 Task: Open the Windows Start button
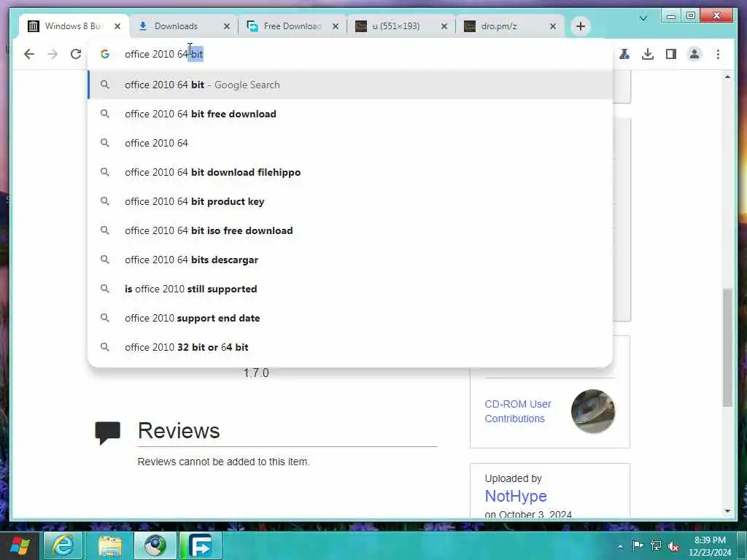click(x=20, y=545)
